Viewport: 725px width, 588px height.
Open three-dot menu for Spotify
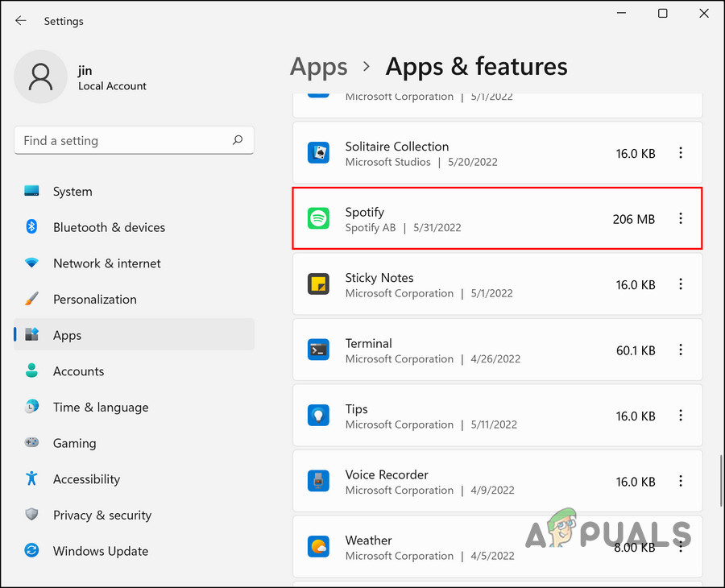(681, 218)
